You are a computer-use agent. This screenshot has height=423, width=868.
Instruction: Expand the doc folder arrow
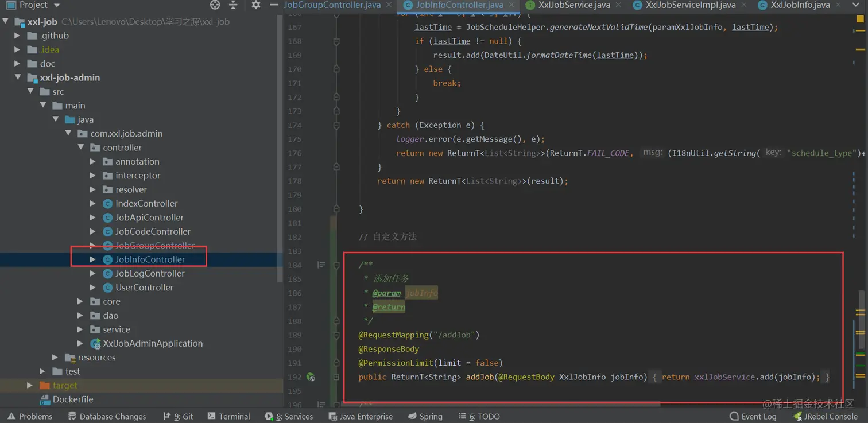coord(17,64)
